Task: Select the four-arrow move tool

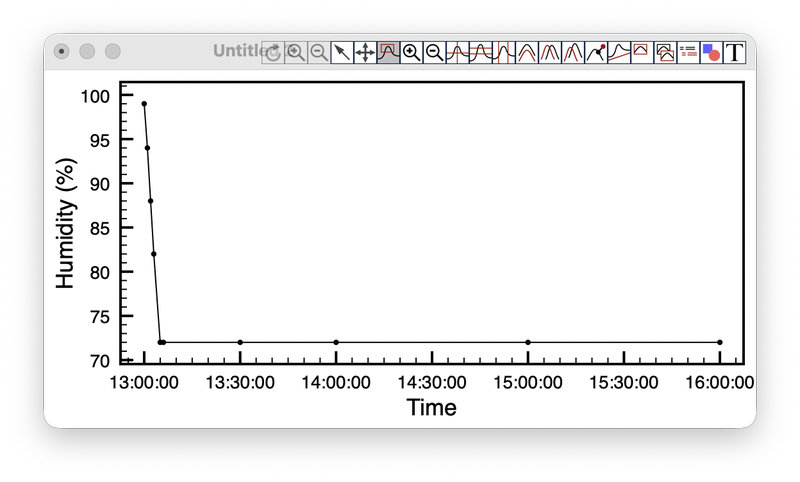Action: click(365, 52)
